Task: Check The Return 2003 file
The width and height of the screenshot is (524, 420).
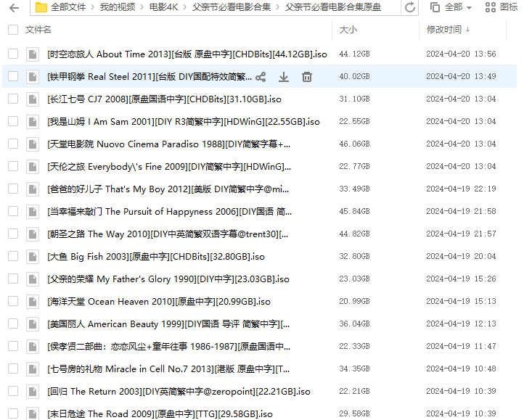Action: point(13,391)
